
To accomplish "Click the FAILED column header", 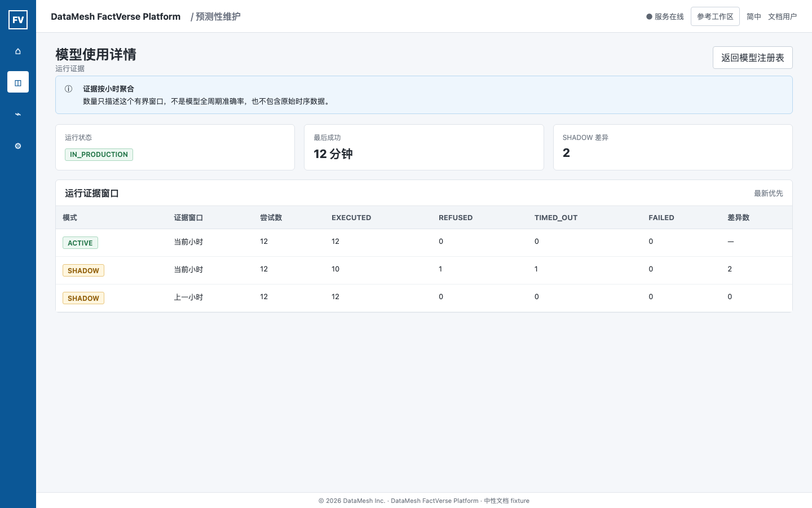I will (661, 218).
